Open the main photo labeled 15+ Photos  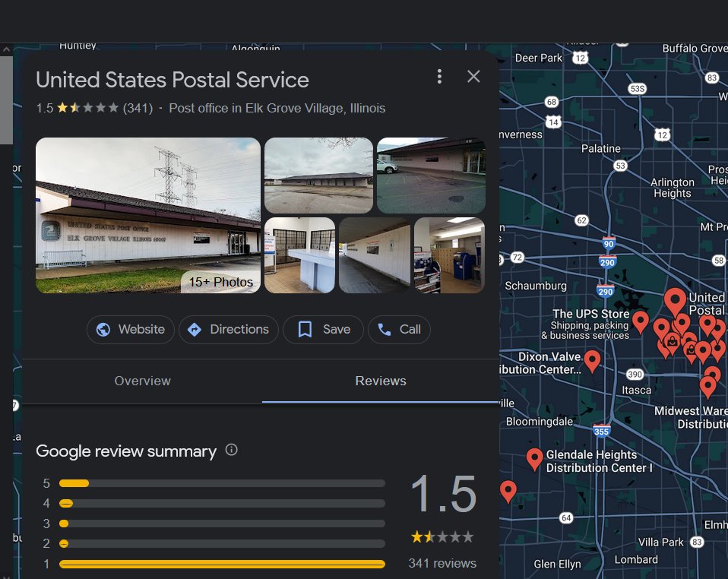pyautogui.click(x=148, y=215)
